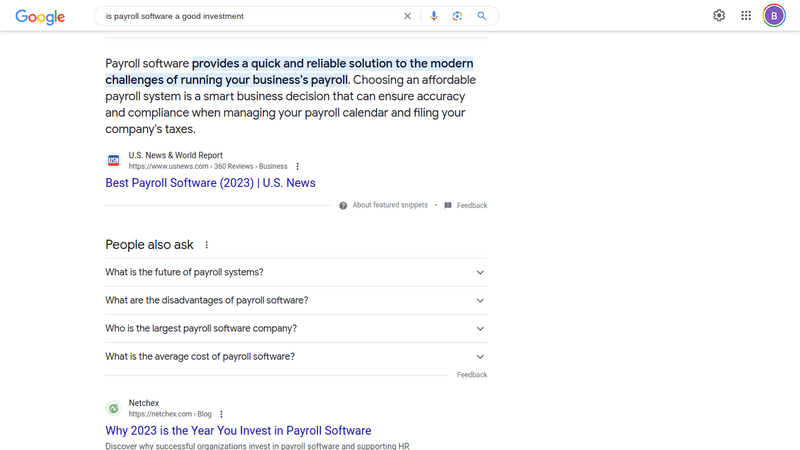
Task: Click Feedback link next to featured snippets
Action: pyautogui.click(x=472, y=206)
